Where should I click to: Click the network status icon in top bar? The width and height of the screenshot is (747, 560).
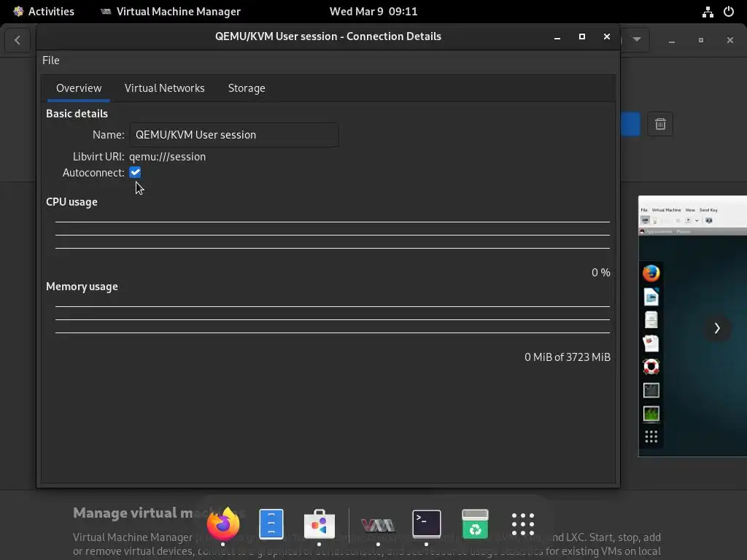(708, 12)
